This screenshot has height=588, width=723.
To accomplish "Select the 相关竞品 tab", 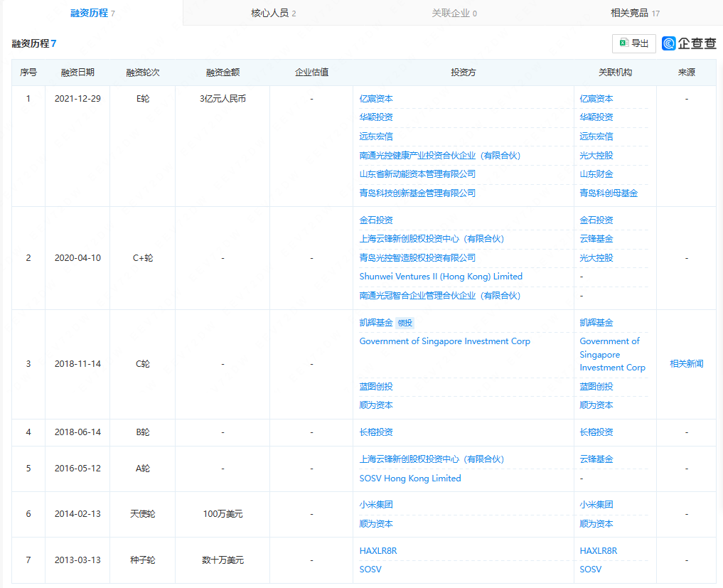I will [635, 13].
